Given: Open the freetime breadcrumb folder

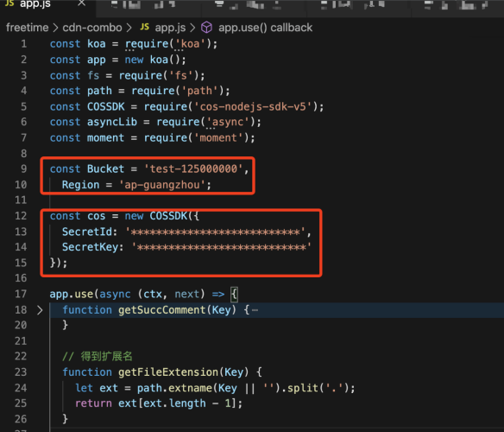Looking at the screenshot, I should tap(27, 28).
